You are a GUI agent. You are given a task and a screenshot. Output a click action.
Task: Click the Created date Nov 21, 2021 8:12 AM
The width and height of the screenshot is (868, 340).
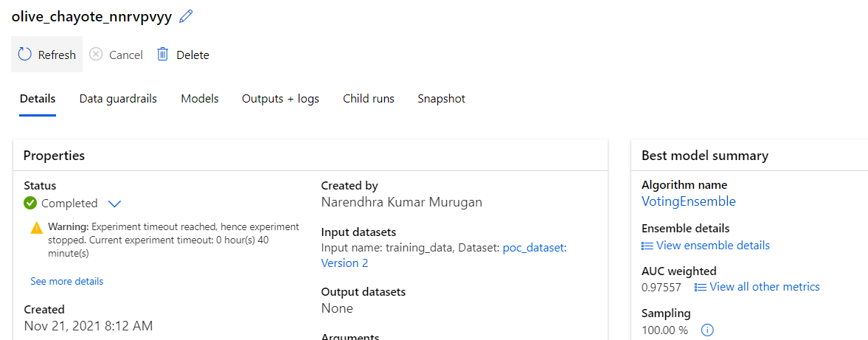click(88, 325)
